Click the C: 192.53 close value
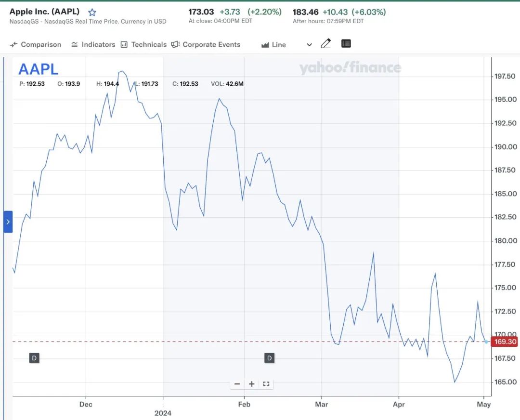This screenshot has width=520, height=420. pos(185,84)
